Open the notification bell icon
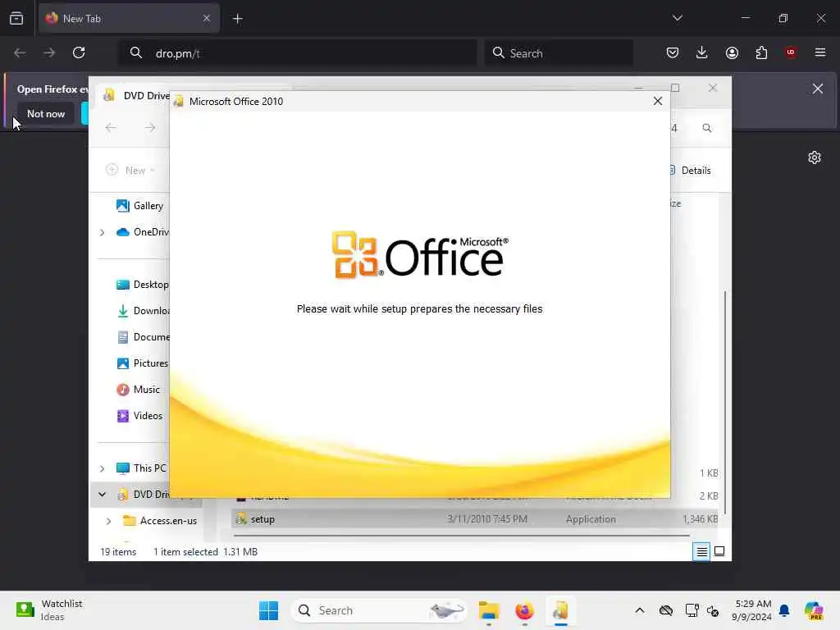 coord(784,610)
